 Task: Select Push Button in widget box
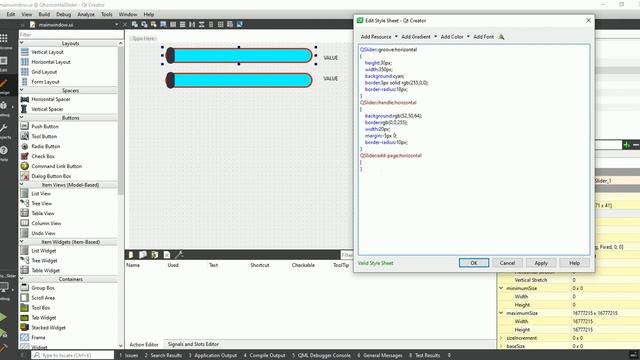[x=45, y=127]
